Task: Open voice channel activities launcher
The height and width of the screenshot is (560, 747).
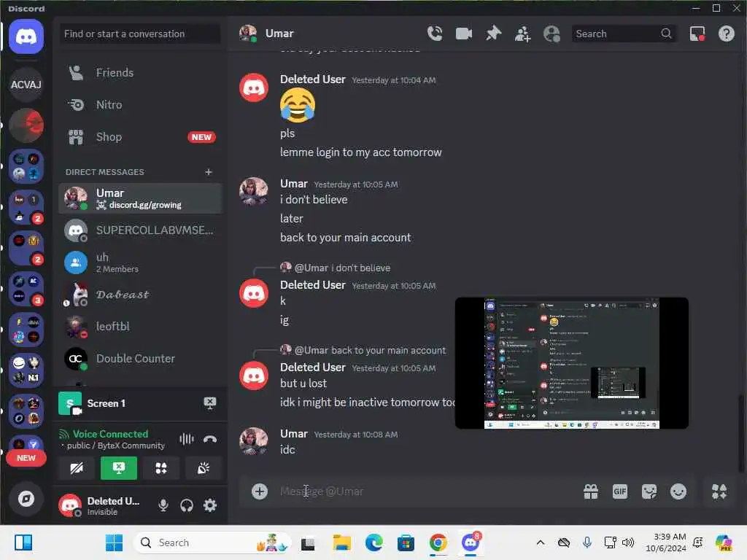Action: (161, 468)
